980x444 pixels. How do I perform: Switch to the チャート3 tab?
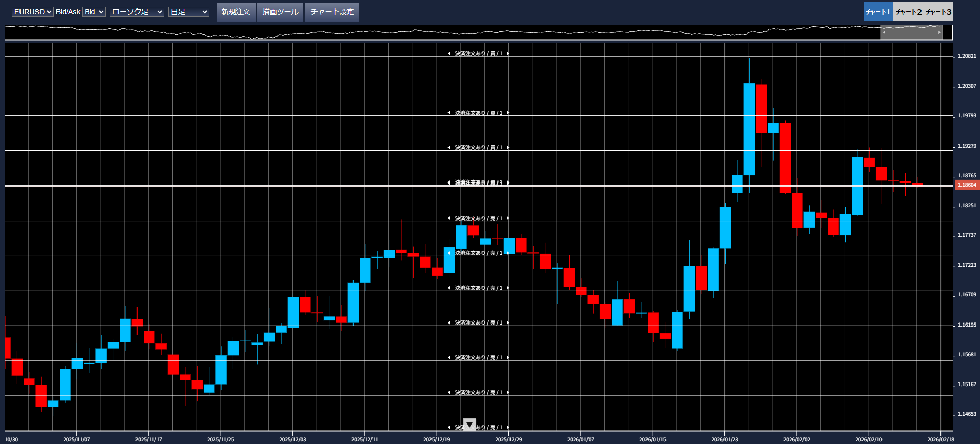[938, 12]
